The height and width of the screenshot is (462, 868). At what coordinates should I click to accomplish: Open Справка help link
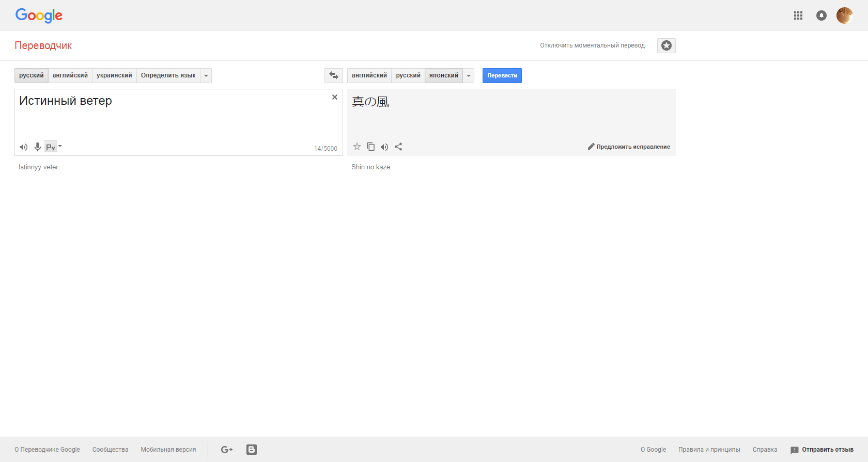pyautogui.click(x=765, y=450)
